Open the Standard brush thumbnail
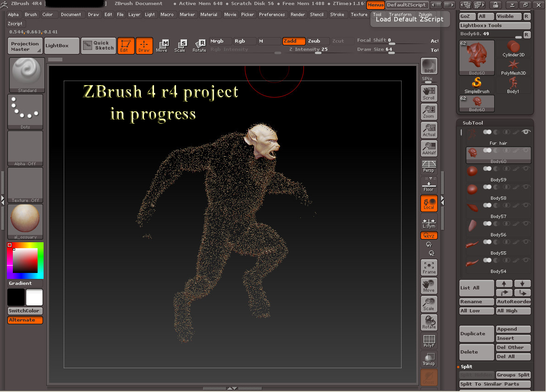 click(27, 75)
